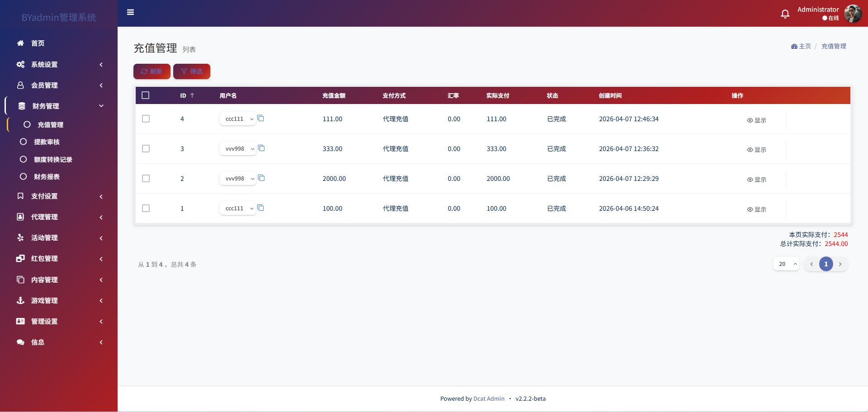868x412 pixels.
Task: Check the checkbox for row ID 4
Action: pyautogui.click(x=146, y=119)
